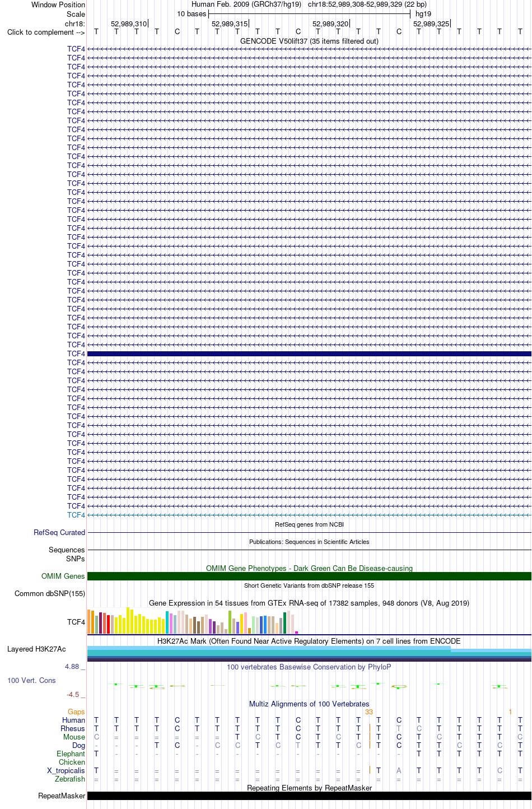
Task: Click the 'Scale' label
Action: point(76,14)
